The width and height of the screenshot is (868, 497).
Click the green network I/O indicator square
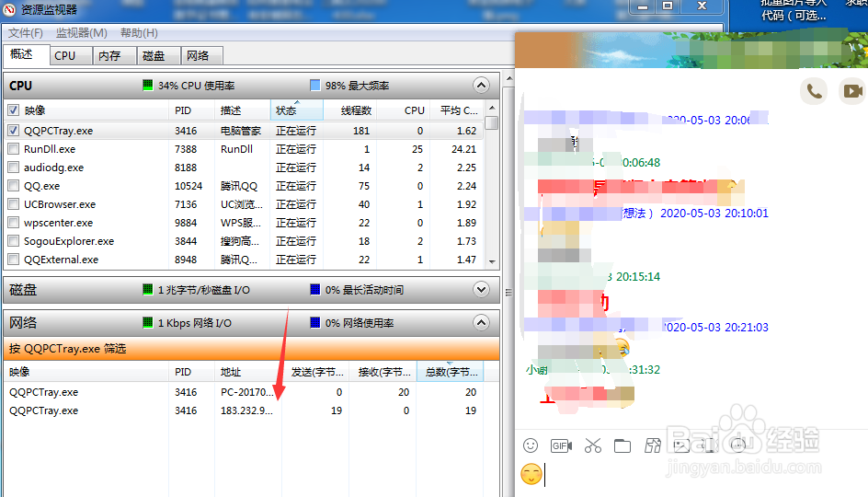click(147, 322)
